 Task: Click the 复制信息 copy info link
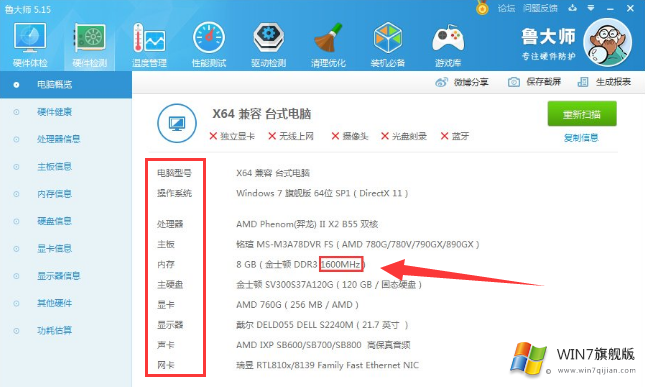tap(581, 138)
